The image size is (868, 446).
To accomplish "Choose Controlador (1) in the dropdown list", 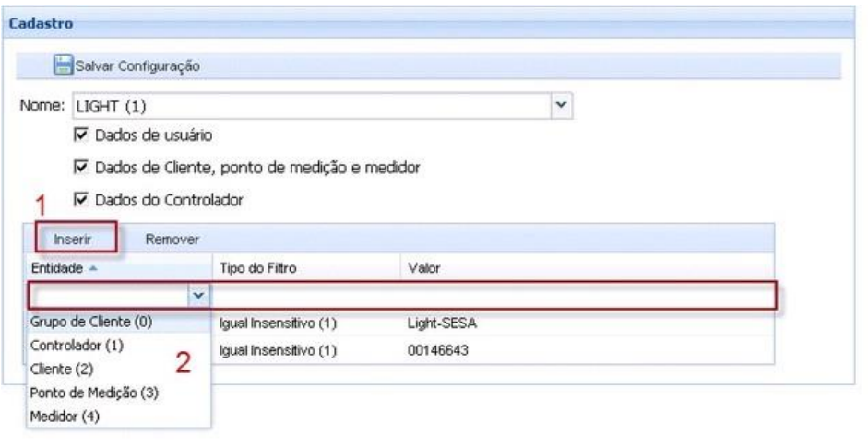I will pyautogui.click(x=77, y=346).
